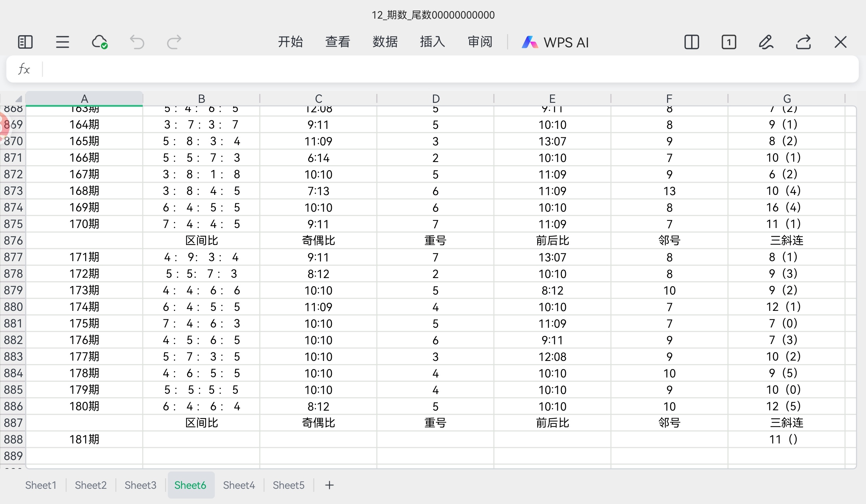The height and width of the screenshot is (504, 866).
Task: Click the cell with 7:13 in row 873
Action: 319,191
